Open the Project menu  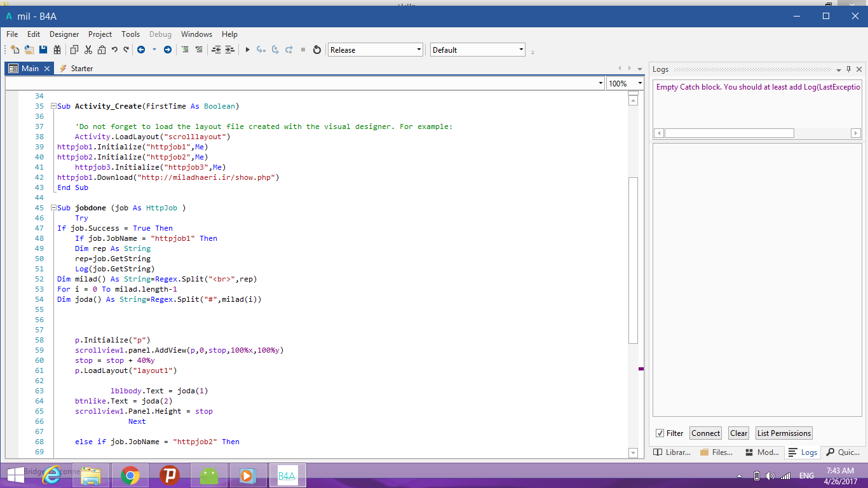[100, 34]
